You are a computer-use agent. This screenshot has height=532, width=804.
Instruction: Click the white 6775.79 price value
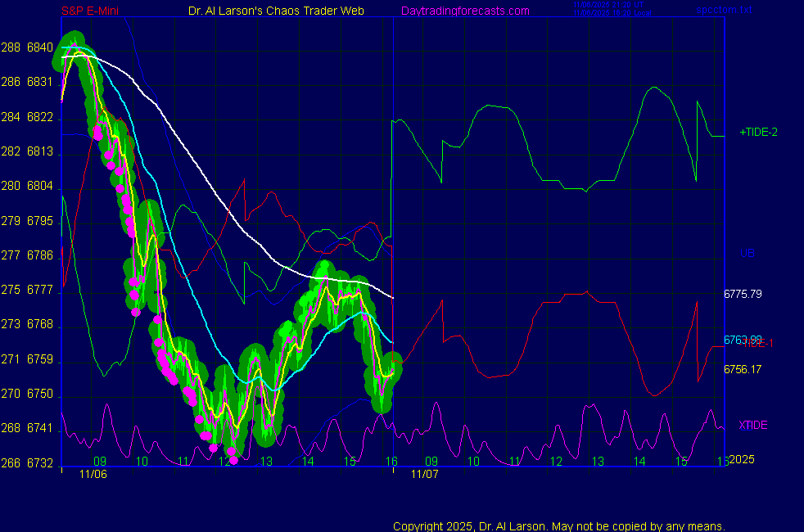tap(743, 293)
